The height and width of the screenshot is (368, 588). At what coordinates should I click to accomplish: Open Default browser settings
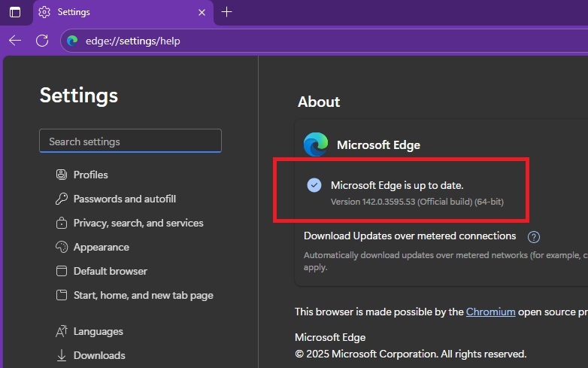pos(111,271)
